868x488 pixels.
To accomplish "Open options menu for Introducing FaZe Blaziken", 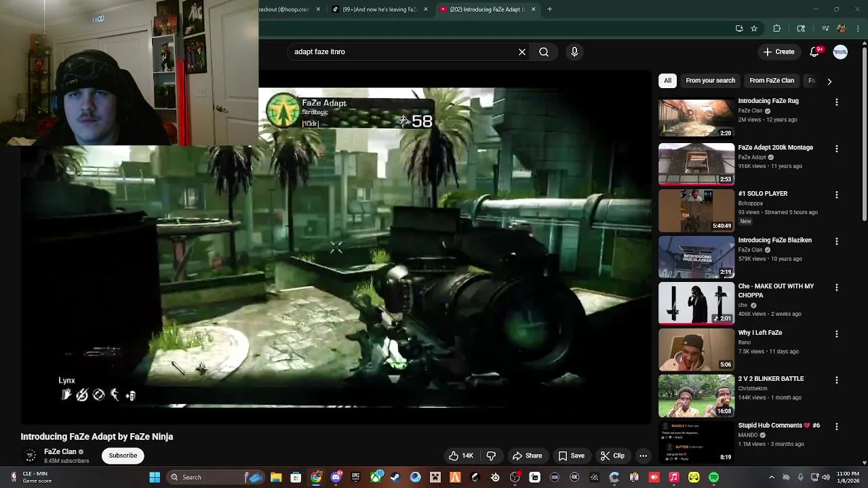I will [x=836, y=241].
